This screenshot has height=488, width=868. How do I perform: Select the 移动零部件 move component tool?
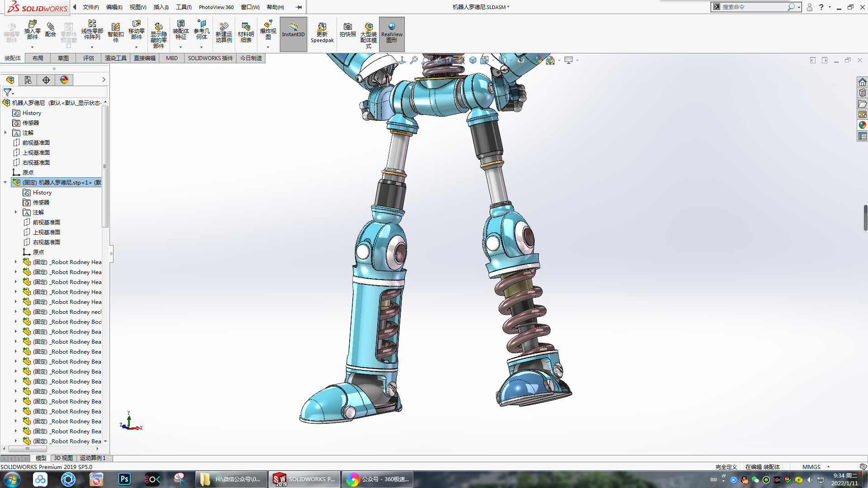tap(136, 30)
